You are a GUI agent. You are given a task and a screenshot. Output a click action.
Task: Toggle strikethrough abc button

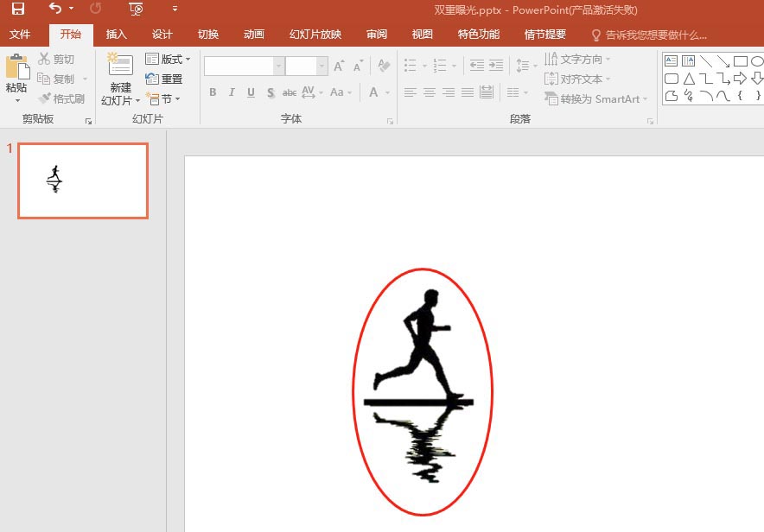click(290, 92)
